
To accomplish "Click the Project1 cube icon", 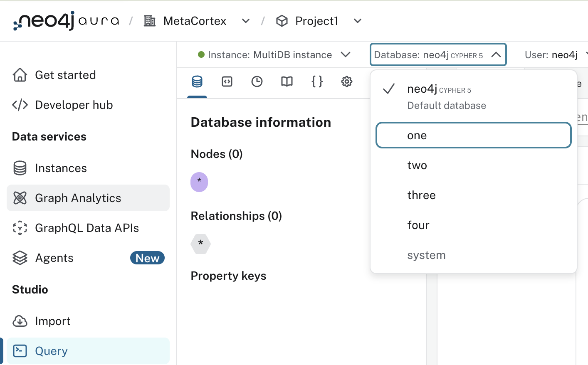I will [x=282, y=21].
